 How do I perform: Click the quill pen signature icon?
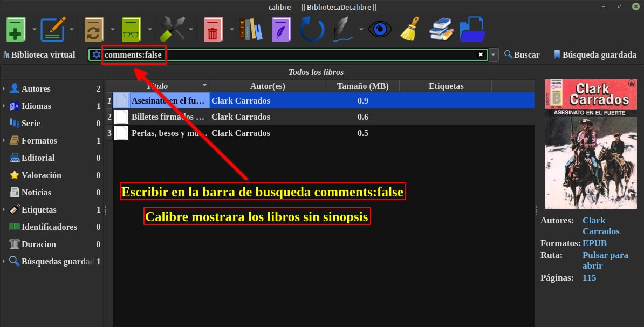[x=343, y=29]
